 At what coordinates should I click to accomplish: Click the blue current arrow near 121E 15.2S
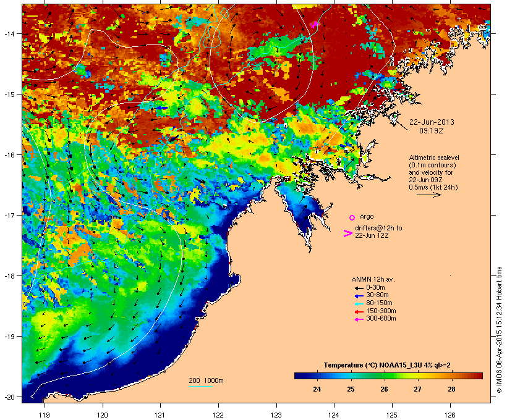[161, 108]
